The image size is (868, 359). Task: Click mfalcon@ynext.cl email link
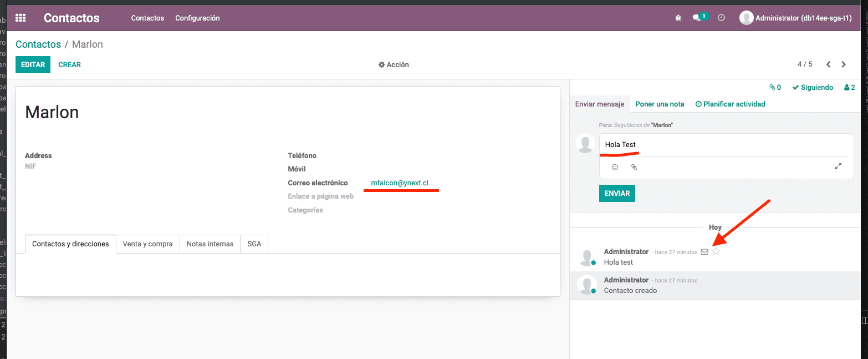tap(400, 183)
